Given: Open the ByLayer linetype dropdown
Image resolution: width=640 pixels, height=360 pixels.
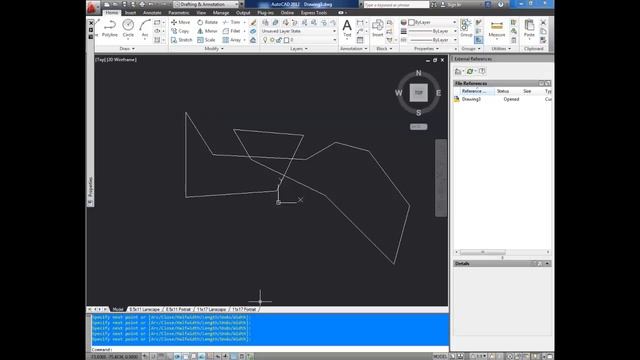Looking at the screenshot, I should click(x=433, y=40).
